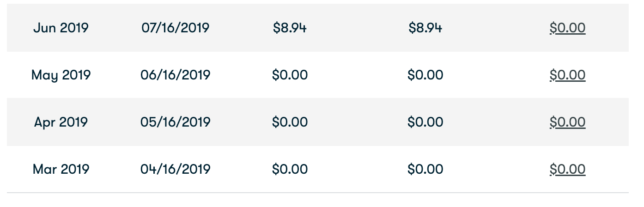Click second plain $0.00 in Apr 2019 row
The width and height of the screenshot is (644, 207).
[425, 122]
